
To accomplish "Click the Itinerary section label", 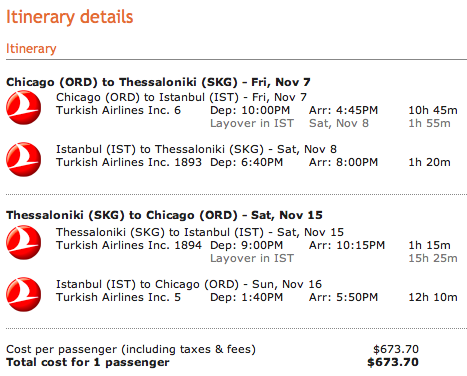I will tap(31, 49).
